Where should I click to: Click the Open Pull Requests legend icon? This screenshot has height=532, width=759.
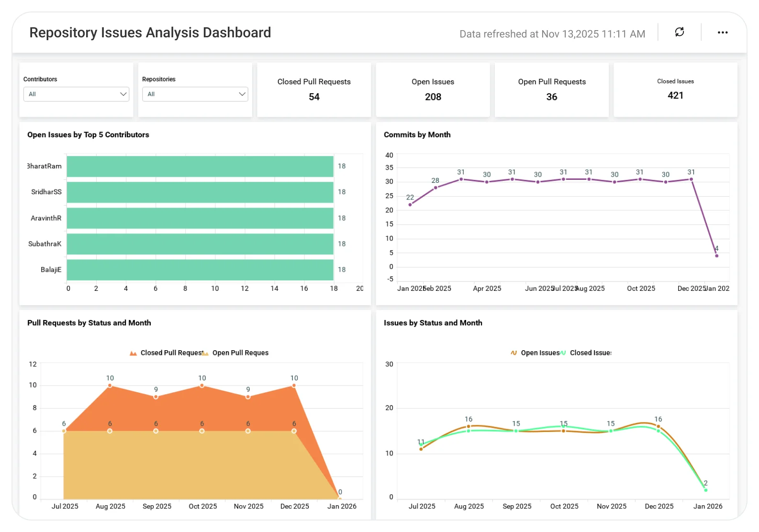(x=205, y=353)
